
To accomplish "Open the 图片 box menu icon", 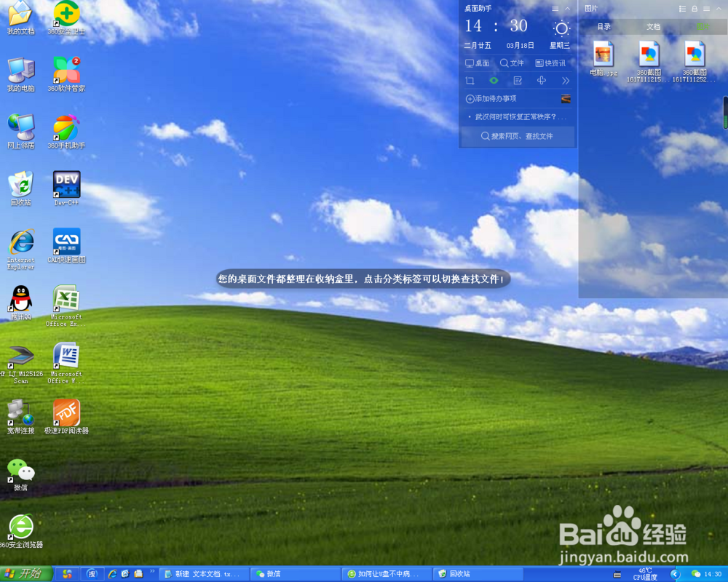I will click(707, 9).
